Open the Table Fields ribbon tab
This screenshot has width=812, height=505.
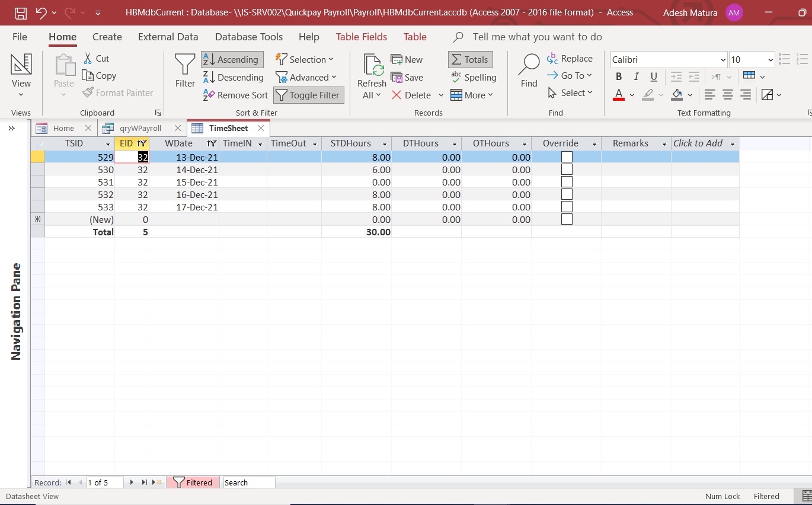click(362, 37)
